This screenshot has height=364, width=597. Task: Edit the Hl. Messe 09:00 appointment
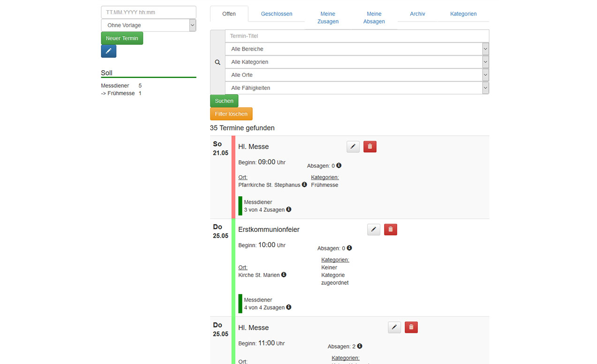[x=353, y=147]
